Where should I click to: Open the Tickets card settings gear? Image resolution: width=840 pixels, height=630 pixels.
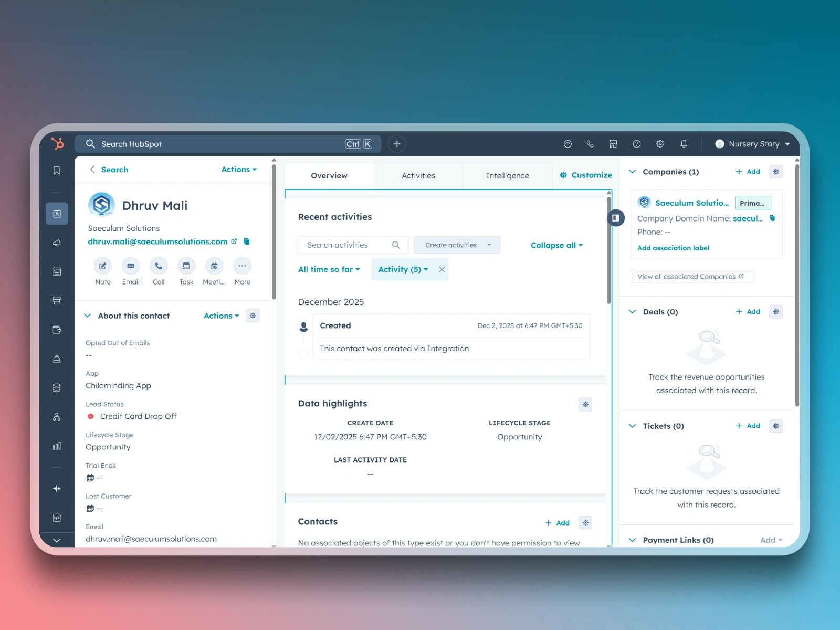coord(776,426)
